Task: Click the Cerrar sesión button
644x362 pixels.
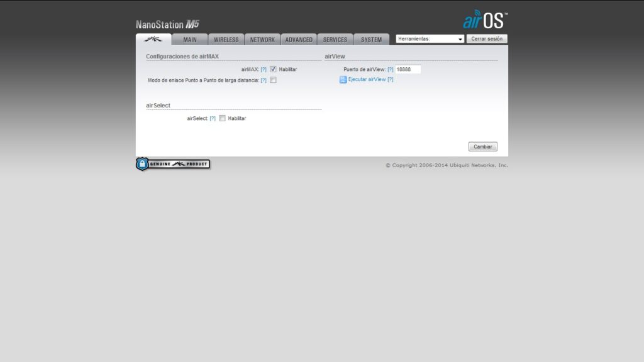Action: pos(487,38)
